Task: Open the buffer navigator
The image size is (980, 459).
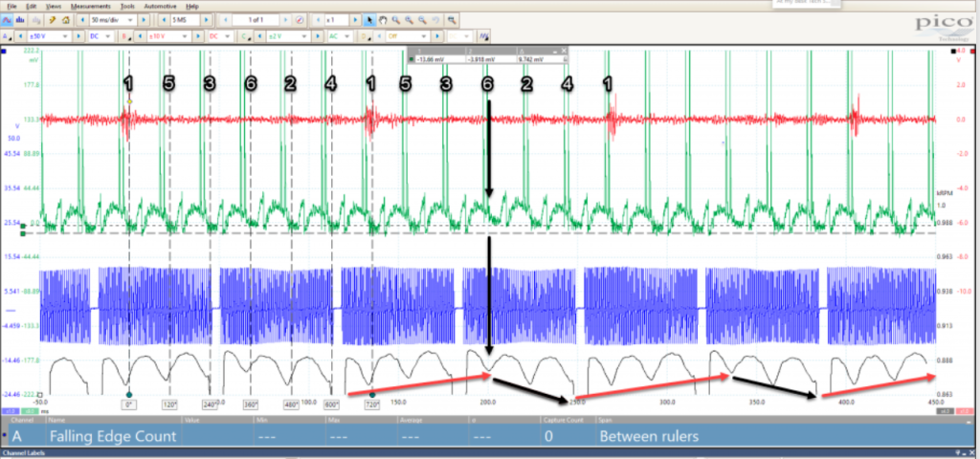Action: pos(300,20)
